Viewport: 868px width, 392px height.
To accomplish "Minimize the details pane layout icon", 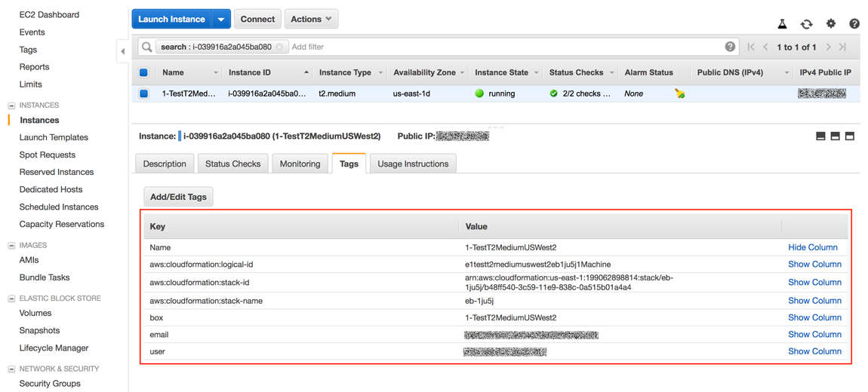I will coord(821,136).
